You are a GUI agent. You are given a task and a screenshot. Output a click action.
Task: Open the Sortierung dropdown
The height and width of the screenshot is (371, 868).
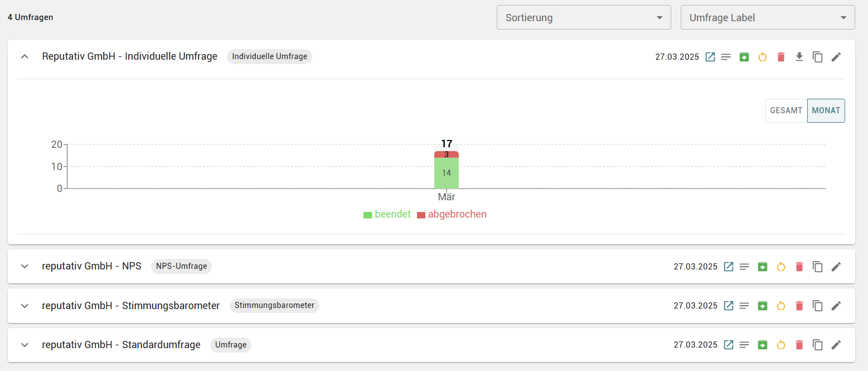(x=584, y=18)
